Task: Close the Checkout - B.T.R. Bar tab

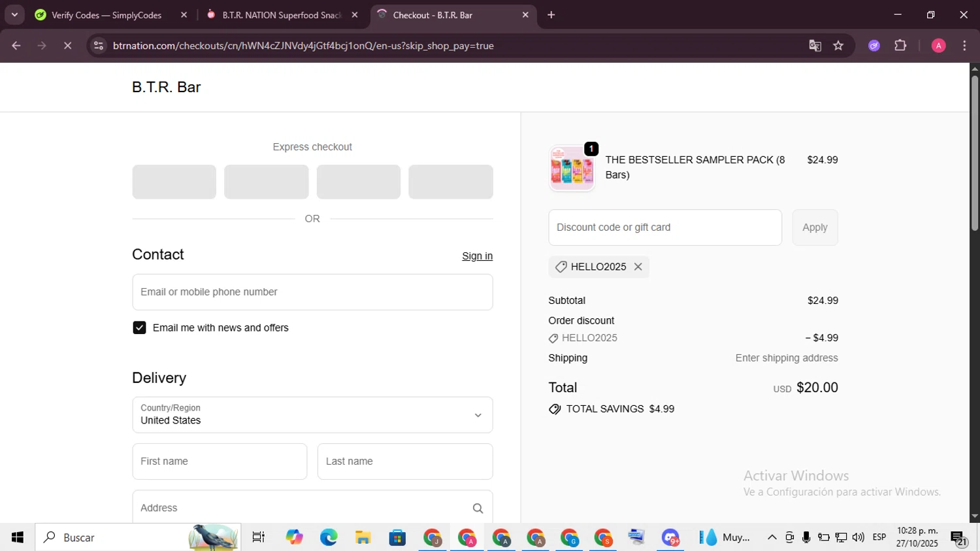Action: point(525,15)
